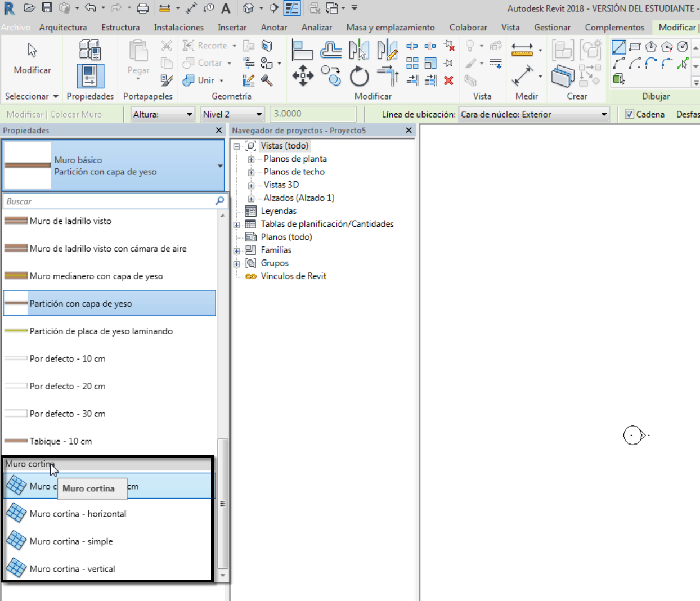Click the Type Properties icon above Propiedades
The image size is (700, 601).
tap(90, 50)
